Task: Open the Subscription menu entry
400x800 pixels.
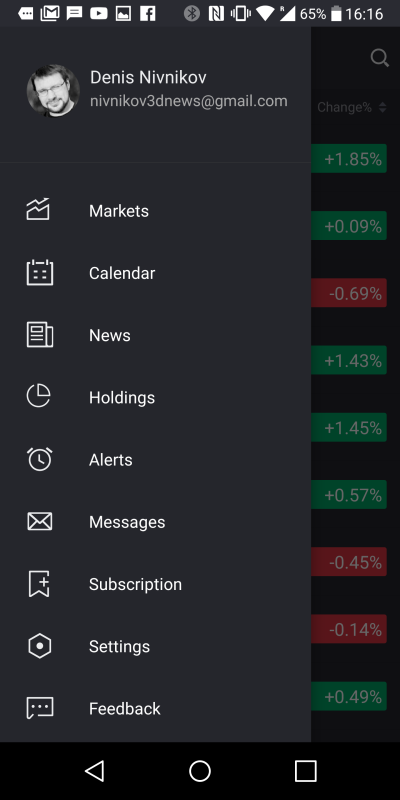Action: click(x=135, y=584)
